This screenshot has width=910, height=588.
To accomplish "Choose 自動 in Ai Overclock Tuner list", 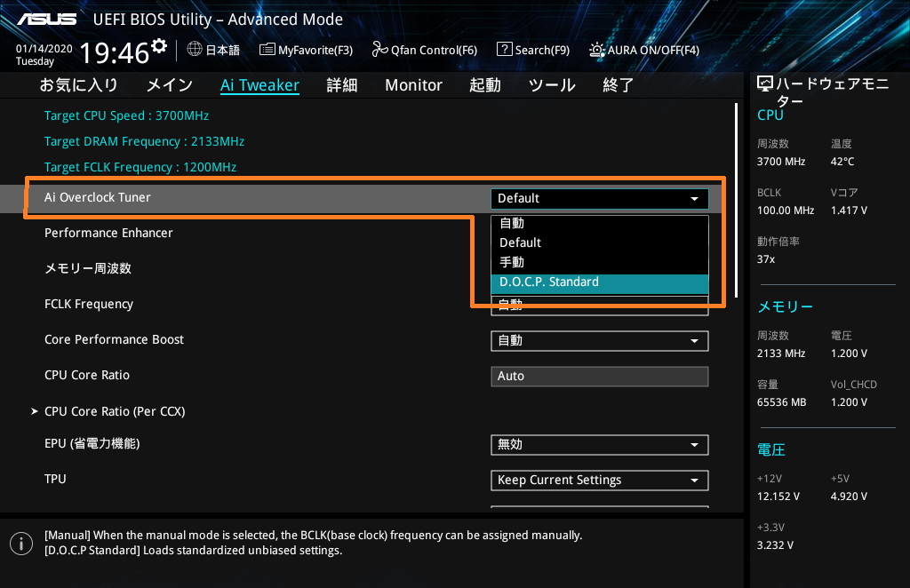I will tap(600, 223).
